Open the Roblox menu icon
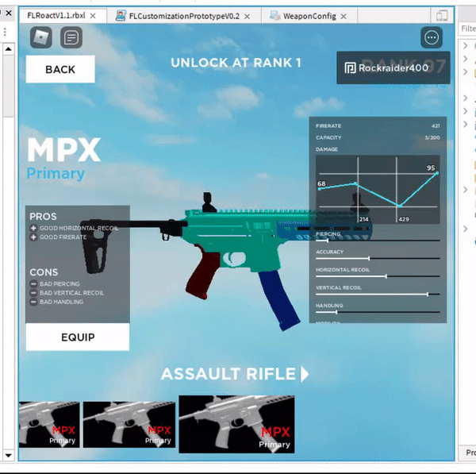 [x=41, y=37]
